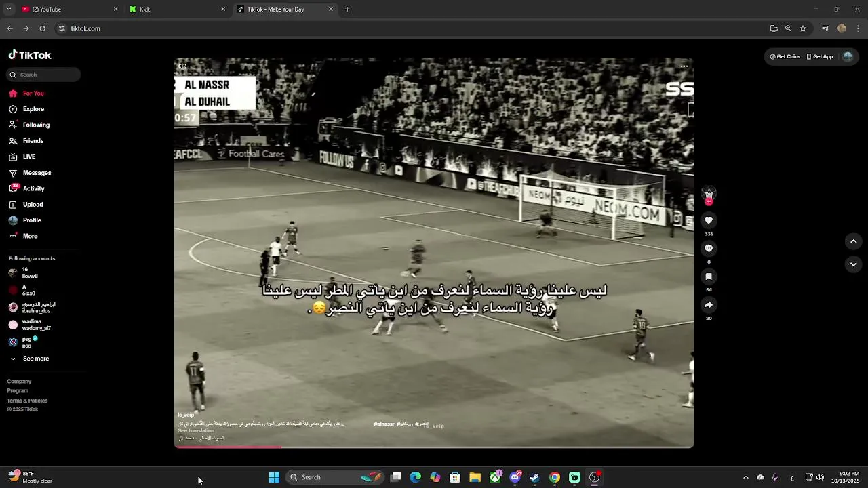Viewport: 868px width, 488px height.
Task: Open the video creator's avatar
Action: point(709,193)
